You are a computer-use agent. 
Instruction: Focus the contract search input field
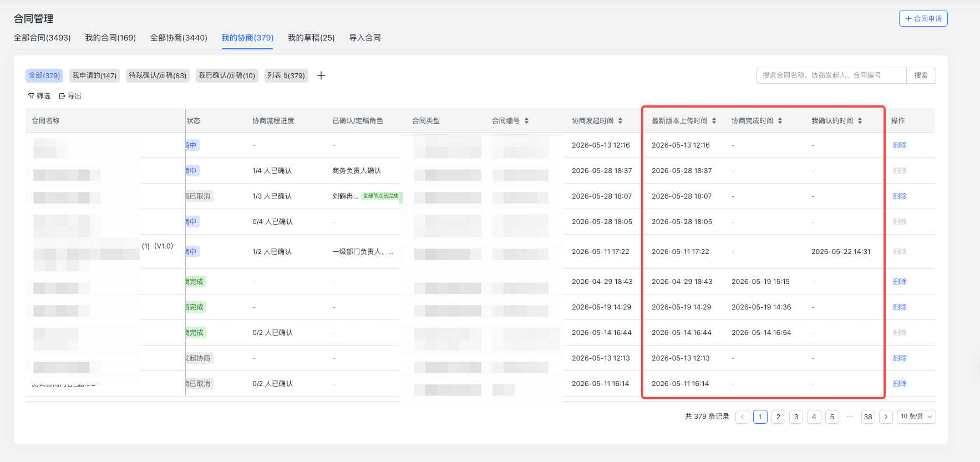point(831,75)
